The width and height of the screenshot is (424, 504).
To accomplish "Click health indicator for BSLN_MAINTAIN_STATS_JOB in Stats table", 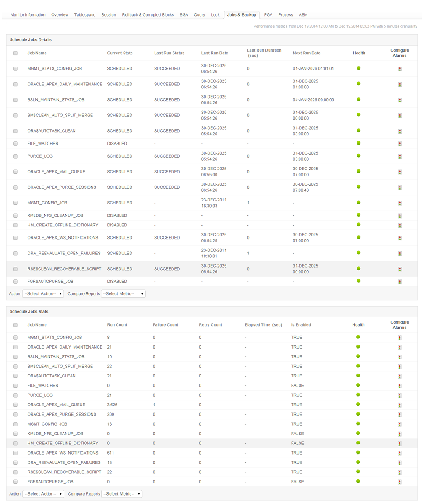I will 359,356.
